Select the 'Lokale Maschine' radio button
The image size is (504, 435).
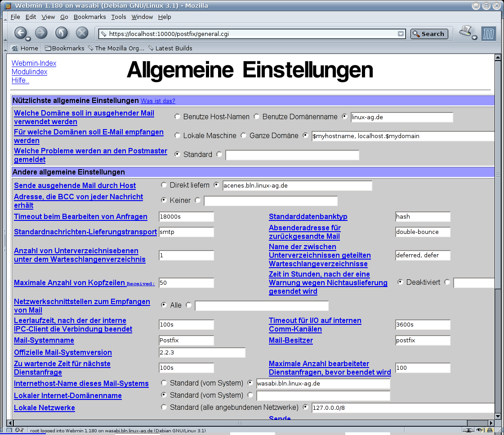point(177,135)
